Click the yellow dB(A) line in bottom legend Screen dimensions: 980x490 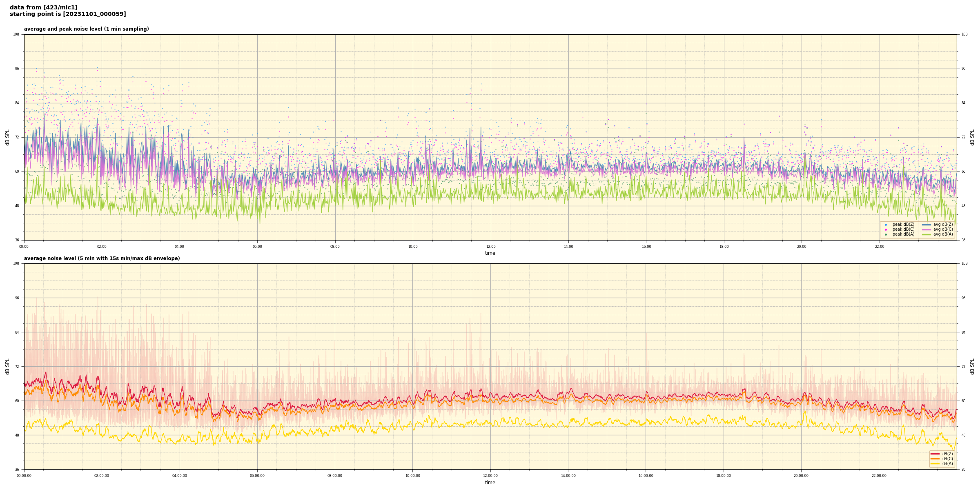[935, 463]
